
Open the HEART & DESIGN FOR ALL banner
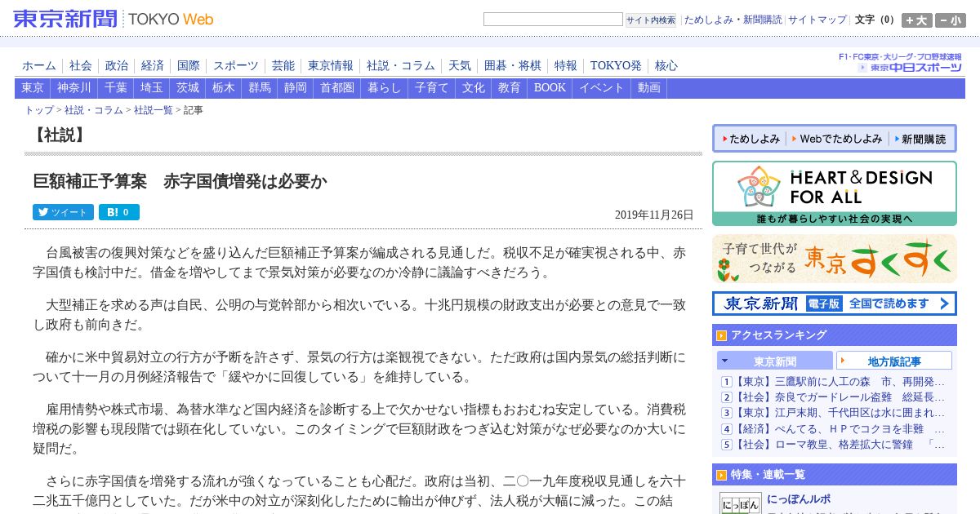(x=835, y=193)
